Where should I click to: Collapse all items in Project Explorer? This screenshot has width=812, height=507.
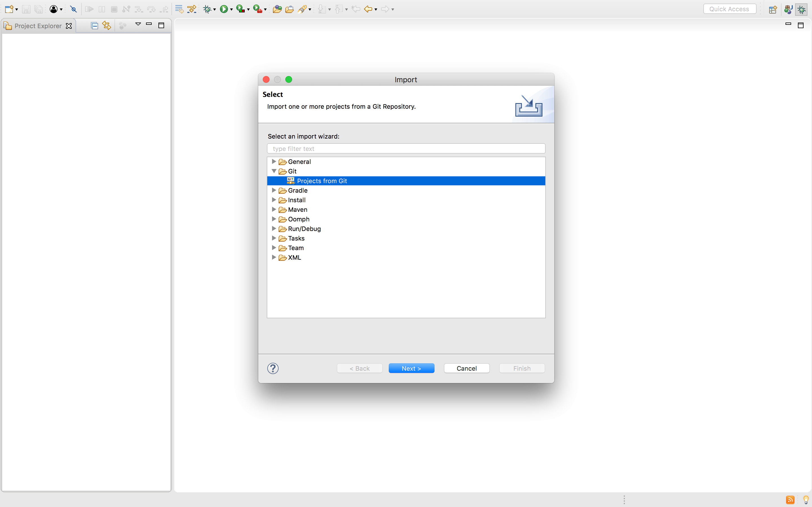click(x=94, y=25)
